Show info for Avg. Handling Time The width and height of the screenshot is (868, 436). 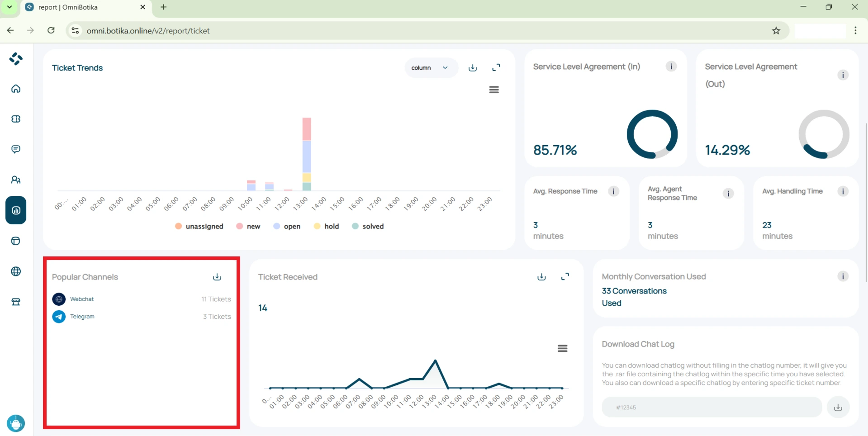843,191
